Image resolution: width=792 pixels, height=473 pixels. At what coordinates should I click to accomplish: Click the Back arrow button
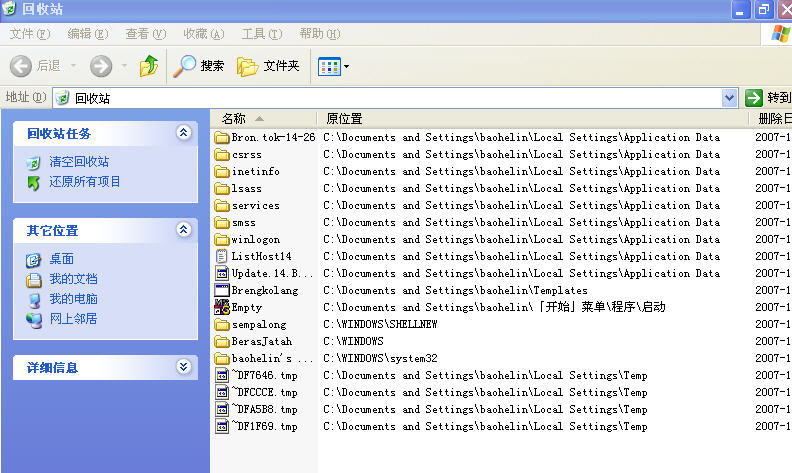pyautogui.click(x=21, y=66)
